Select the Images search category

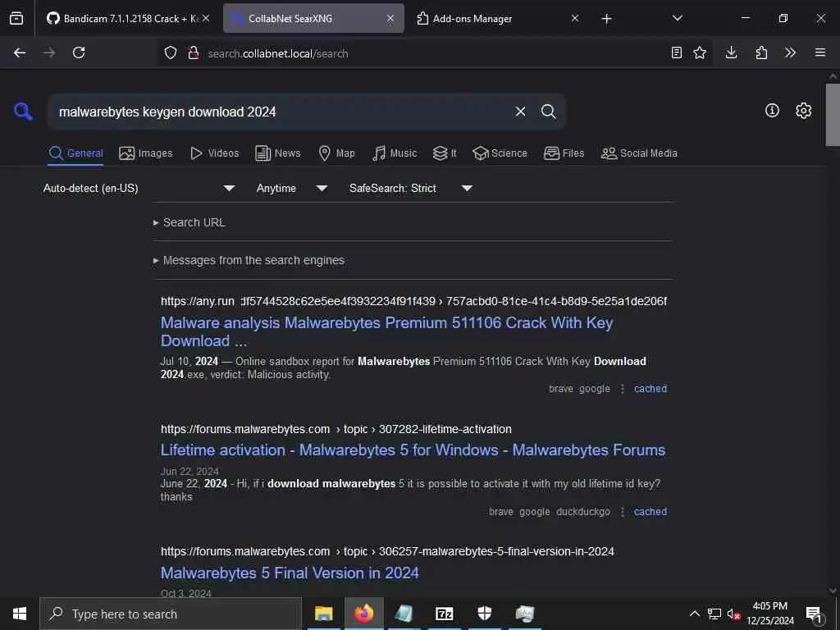click(x=146, y=153)
